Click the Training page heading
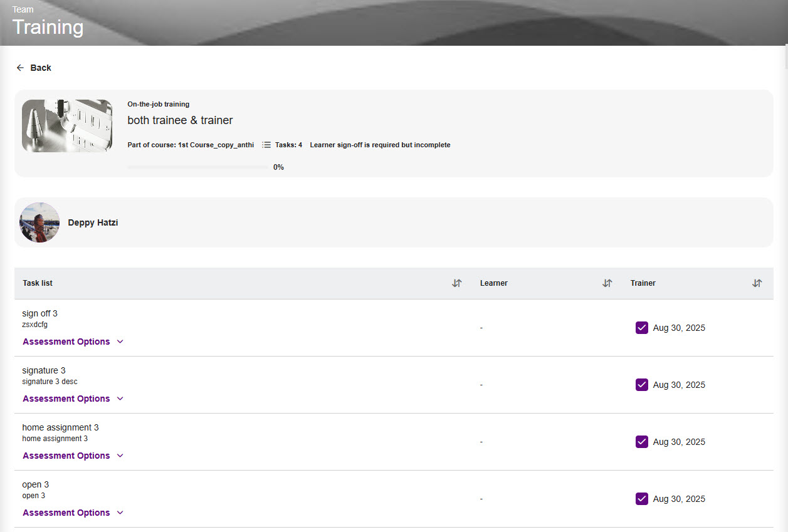The height and width of the screenshot is (532, 788). pos(48,27)
